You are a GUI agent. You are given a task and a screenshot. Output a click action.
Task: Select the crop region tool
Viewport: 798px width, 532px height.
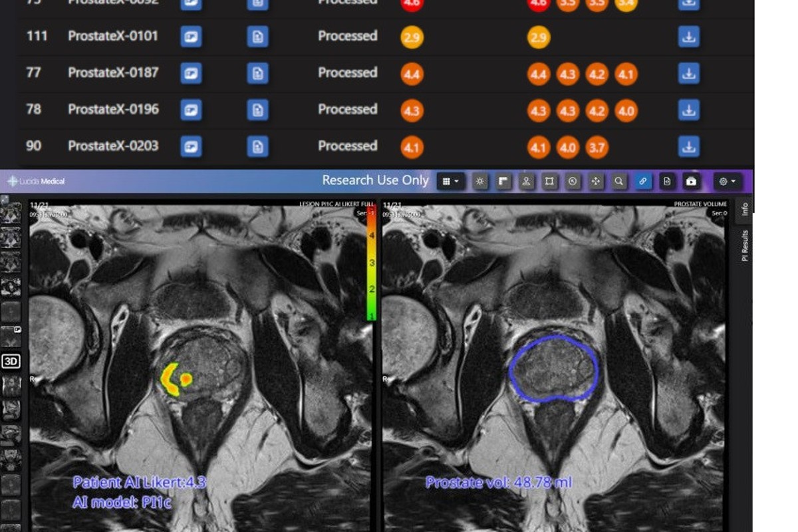pos(549,180)
